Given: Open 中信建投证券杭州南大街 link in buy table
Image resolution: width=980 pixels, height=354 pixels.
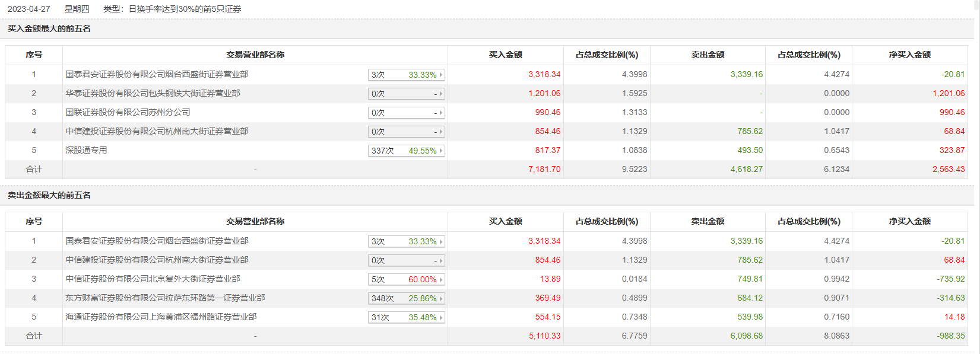Looking at the screenshot, I should pos(157,131).
